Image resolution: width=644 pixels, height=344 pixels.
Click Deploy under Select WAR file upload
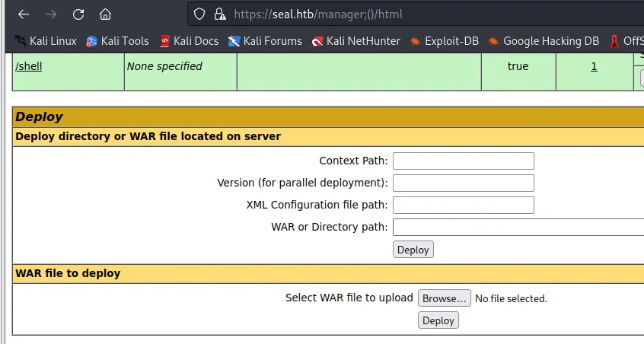438,320
